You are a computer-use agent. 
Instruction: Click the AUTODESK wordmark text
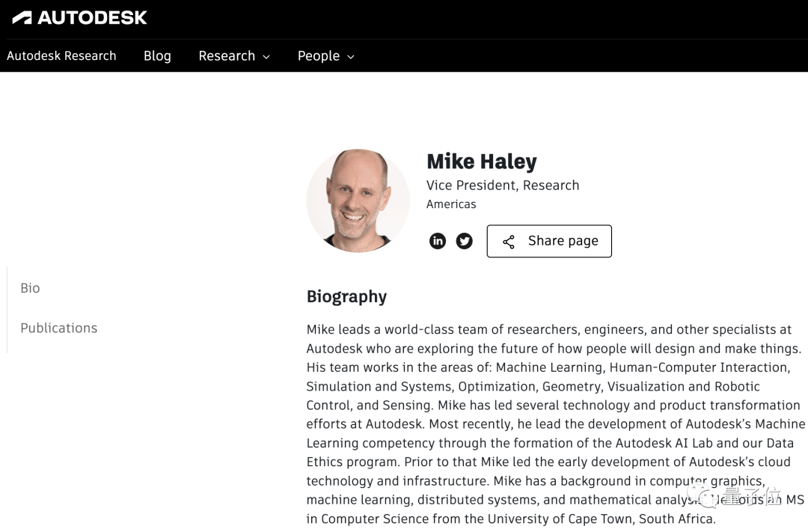pos(92,18)
